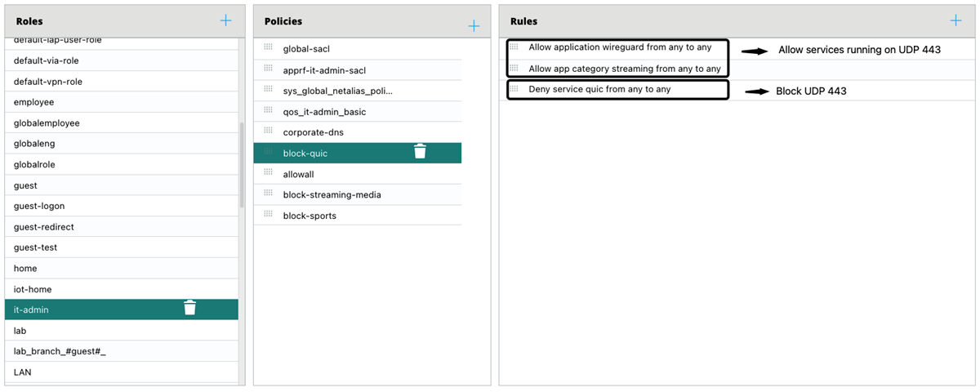980x392 pixels.
Task: Click drag handle of global-sacl policy
Action: (268, 47)
